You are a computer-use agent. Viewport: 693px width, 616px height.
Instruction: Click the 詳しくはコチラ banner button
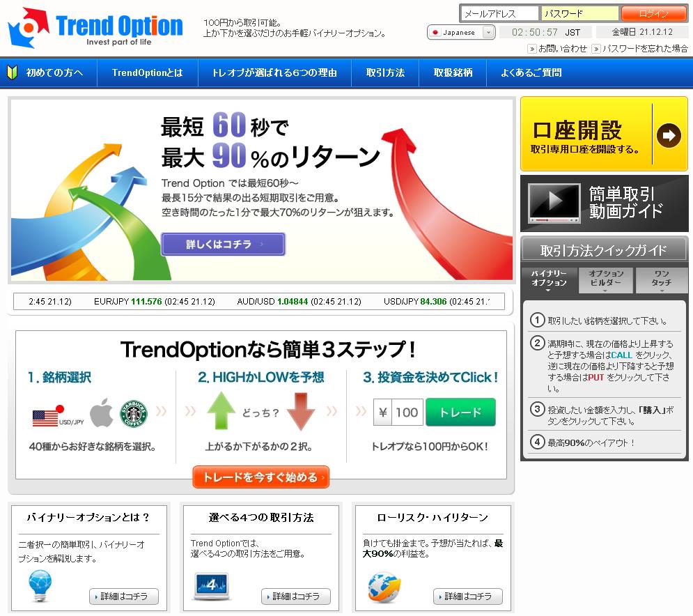223,244
